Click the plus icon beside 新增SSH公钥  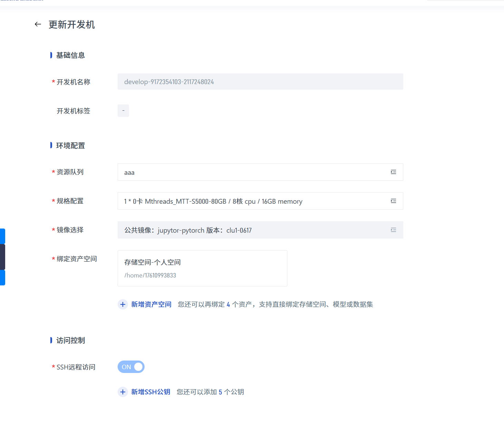[x=123, y=392]
